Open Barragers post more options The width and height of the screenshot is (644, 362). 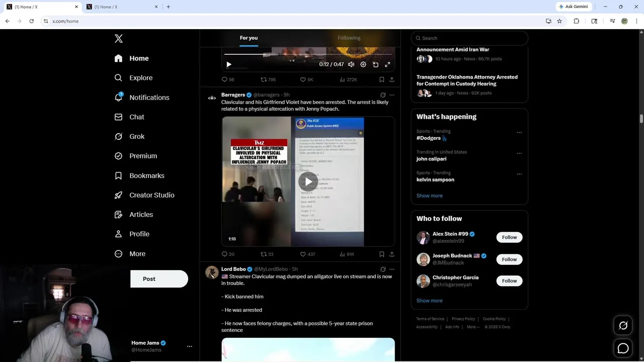point(392,95)
